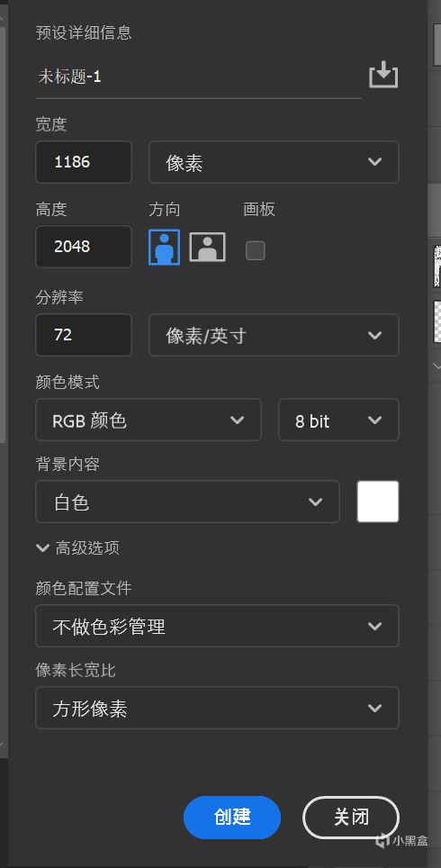
Task: Collapse the 高级选项 advanced options section
Action: click(77, 548)
